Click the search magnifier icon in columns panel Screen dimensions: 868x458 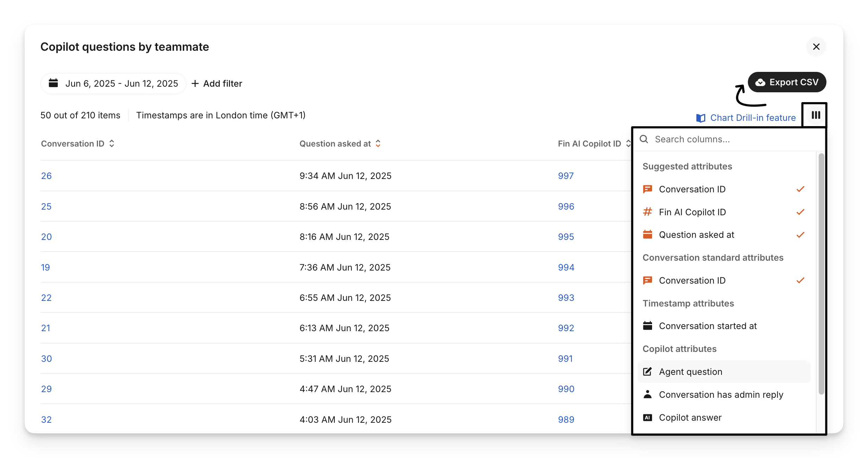click(x=644, y=139)
